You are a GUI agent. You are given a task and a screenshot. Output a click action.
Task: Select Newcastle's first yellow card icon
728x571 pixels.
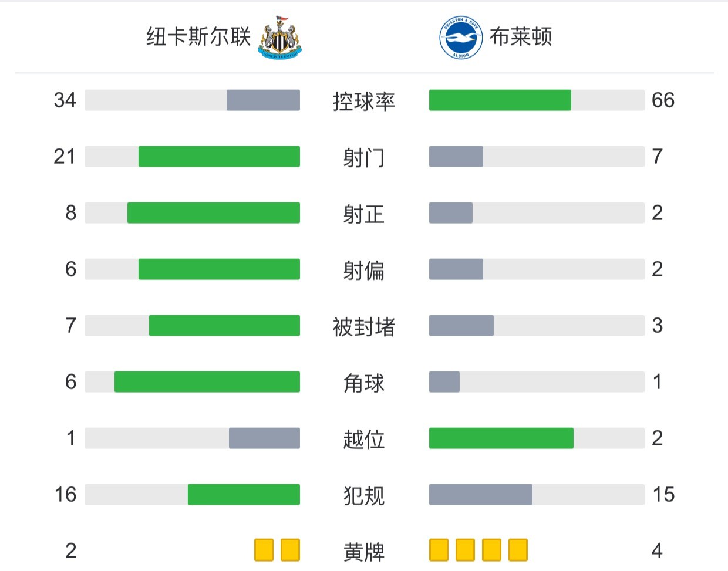(x=264, y=550)
